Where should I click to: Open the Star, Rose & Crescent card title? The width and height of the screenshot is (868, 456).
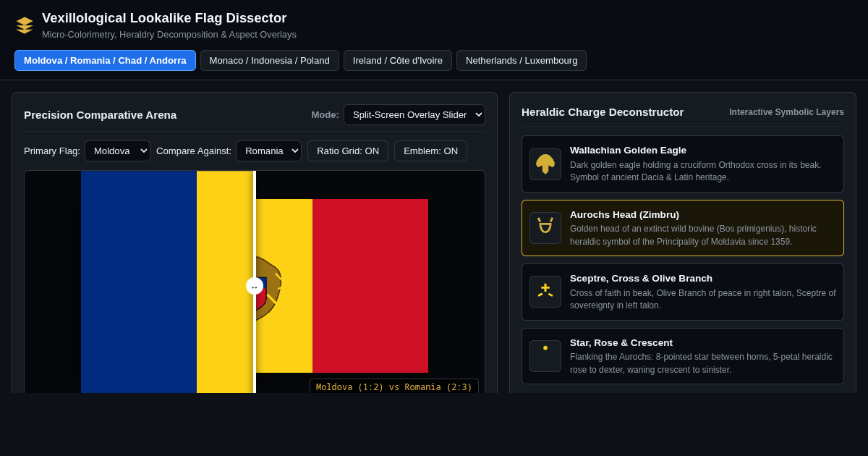[621, 342]
